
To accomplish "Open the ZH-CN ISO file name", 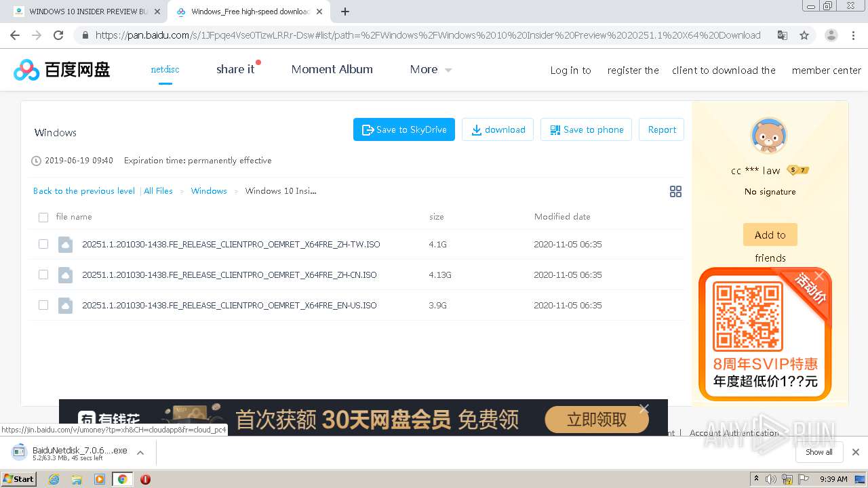I will pos(229,274).
